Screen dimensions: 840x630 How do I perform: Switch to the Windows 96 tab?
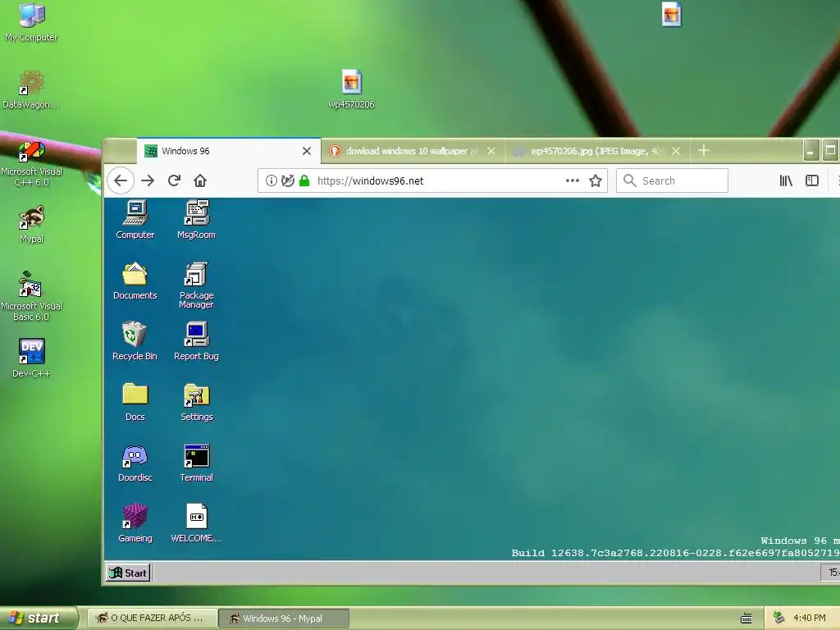coord(229,151)
